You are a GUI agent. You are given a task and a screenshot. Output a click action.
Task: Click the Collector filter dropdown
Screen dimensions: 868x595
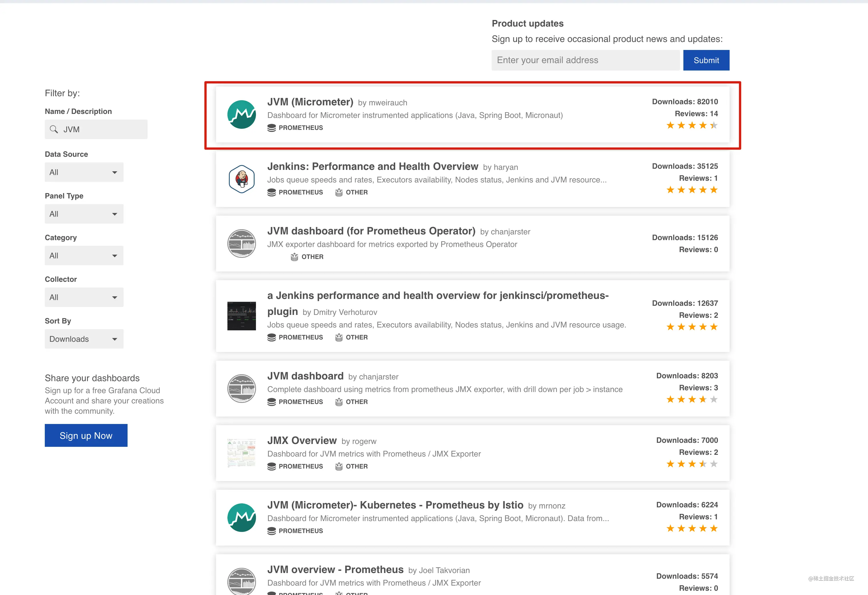(x=82, y=297)
